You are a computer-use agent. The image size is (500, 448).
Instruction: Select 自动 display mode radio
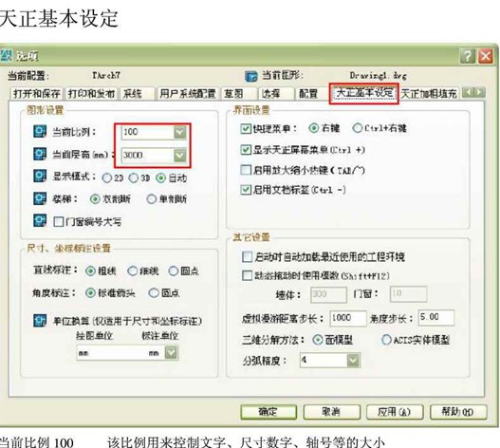160,178
